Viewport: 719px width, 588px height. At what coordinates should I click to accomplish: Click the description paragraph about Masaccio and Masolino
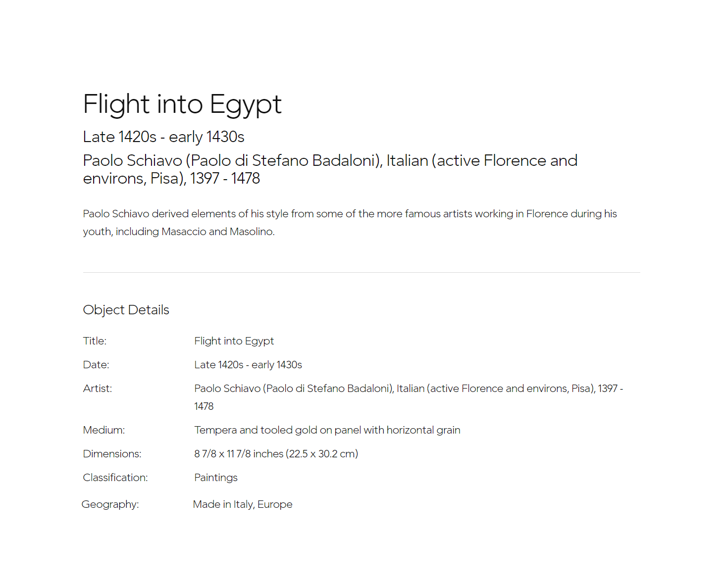350,223
